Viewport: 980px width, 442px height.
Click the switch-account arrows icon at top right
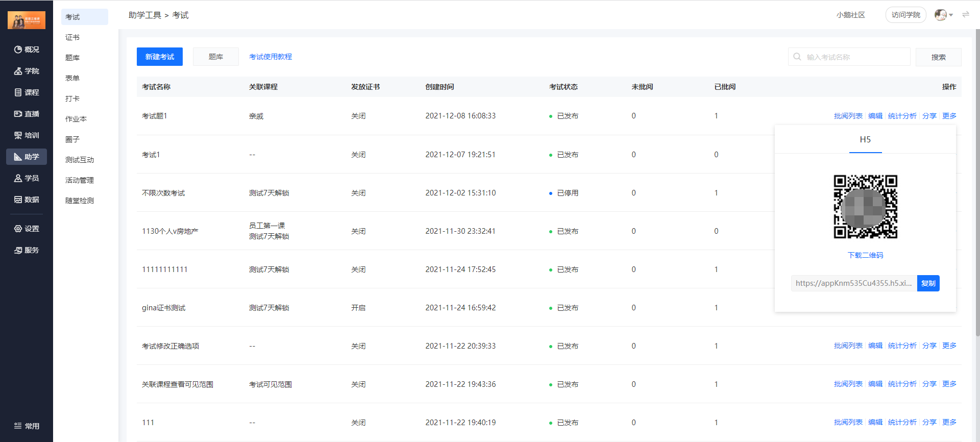click(966, 15)
